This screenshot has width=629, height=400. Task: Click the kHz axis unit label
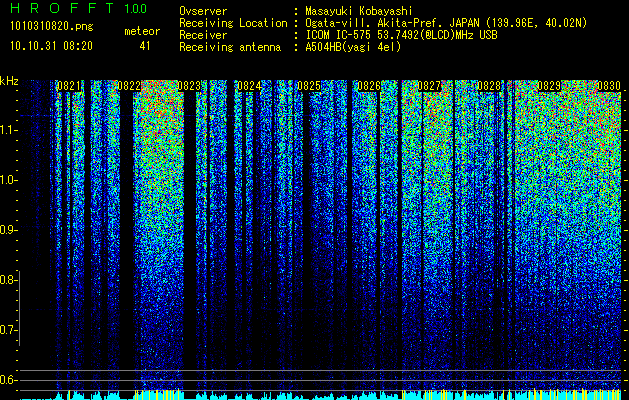[9, 81]
